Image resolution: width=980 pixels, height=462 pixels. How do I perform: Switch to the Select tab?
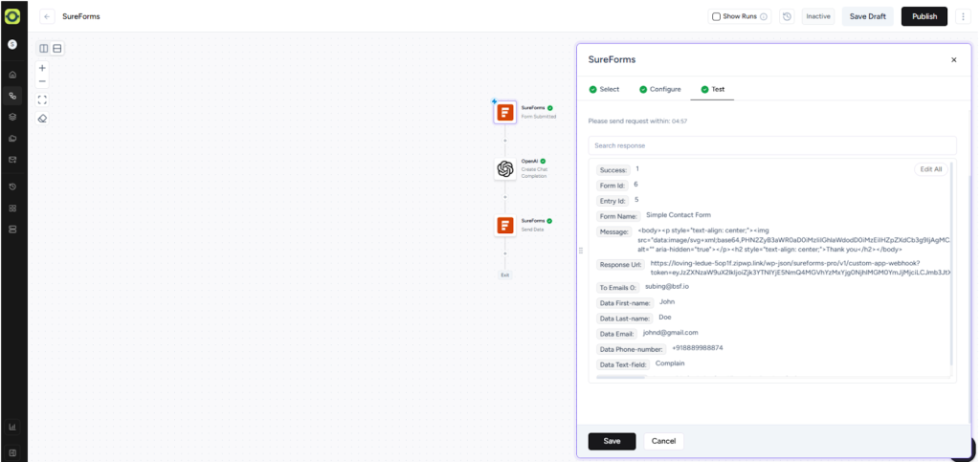point(604,89)
